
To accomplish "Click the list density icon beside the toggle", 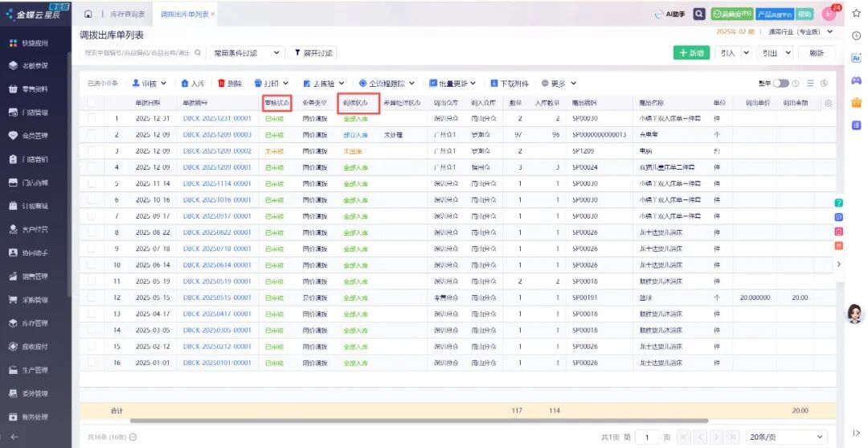I will (x=810, y=83).
